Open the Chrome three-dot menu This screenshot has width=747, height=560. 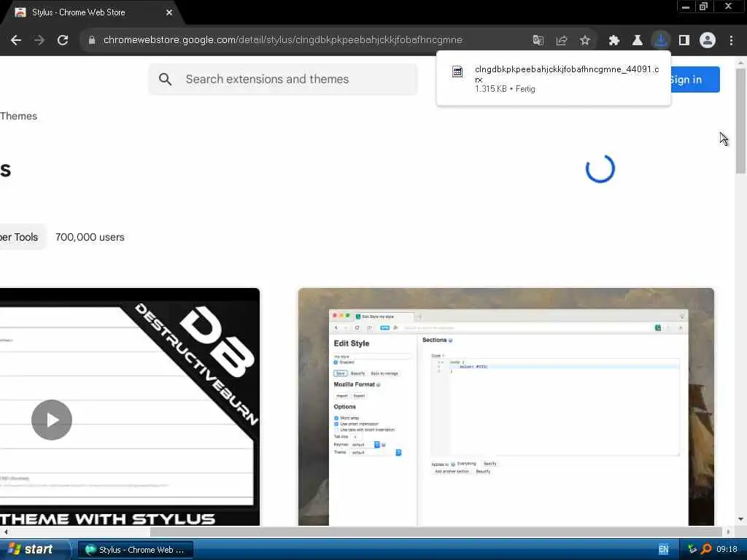tap(731, 40)
